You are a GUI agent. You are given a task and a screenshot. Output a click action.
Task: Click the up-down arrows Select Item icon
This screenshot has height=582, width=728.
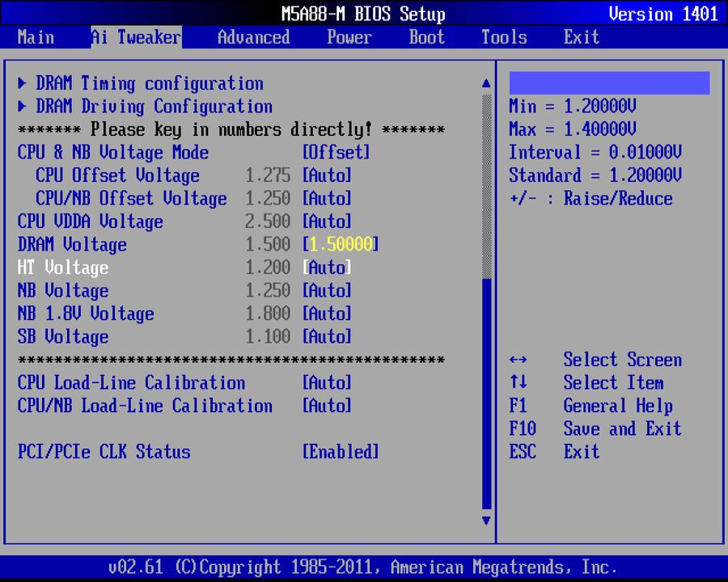tap(518, 382)
